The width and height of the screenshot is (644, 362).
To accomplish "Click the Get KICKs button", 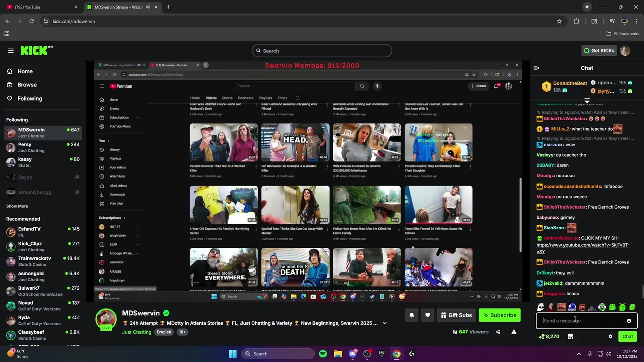I will pos(599,51).
